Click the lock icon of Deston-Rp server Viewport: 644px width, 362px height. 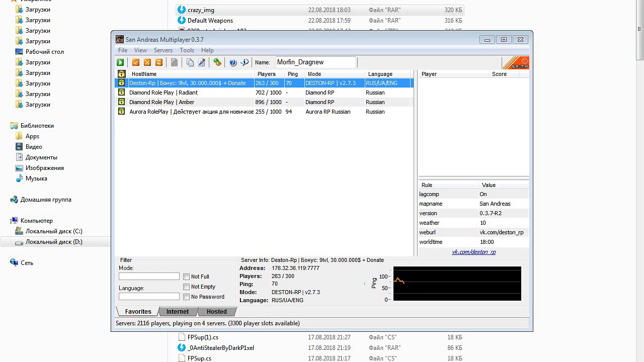121,83
